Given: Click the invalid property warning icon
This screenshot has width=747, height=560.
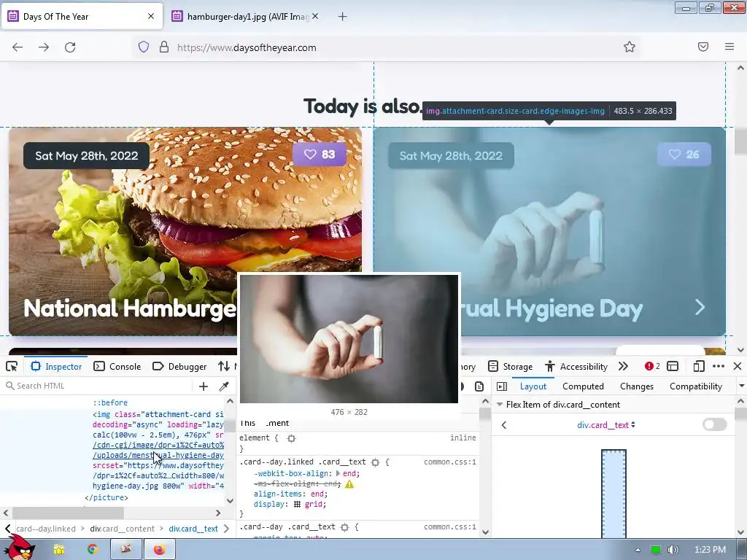Looking at the screenshot, I should [349, 484].
